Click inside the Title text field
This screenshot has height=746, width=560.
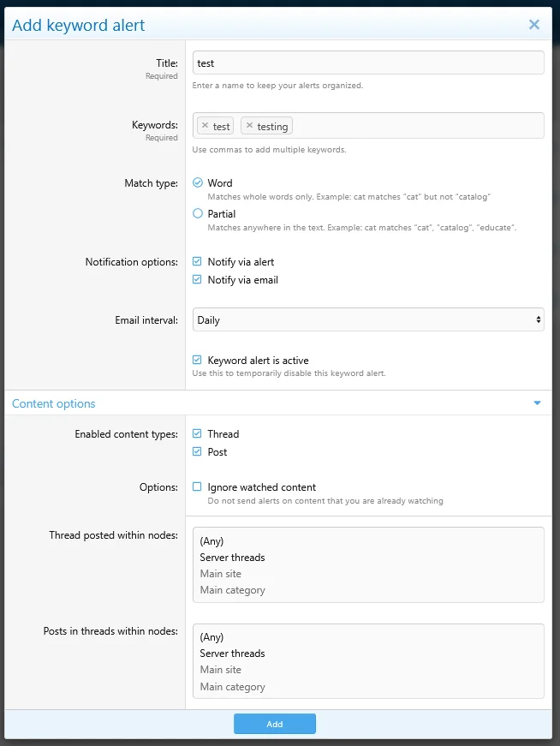click(368, 62)
